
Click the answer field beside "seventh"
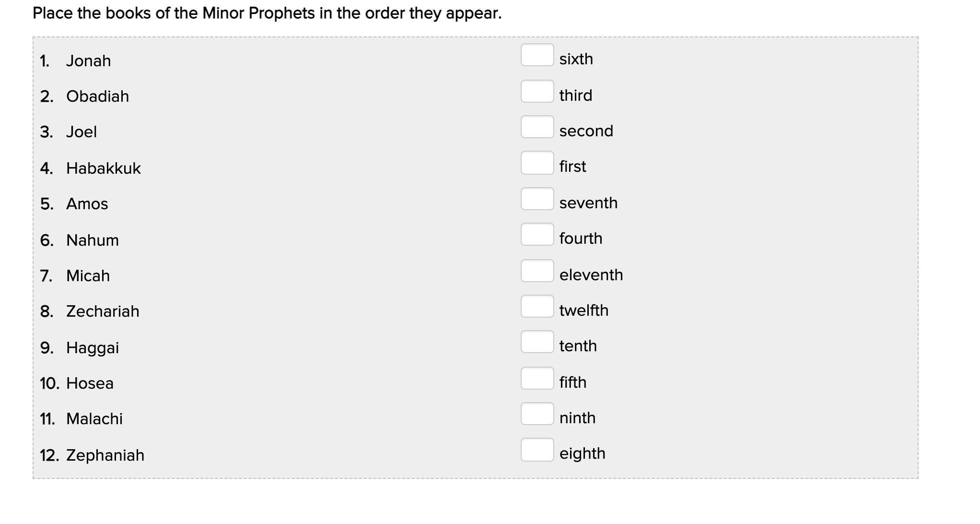[537, 199]
